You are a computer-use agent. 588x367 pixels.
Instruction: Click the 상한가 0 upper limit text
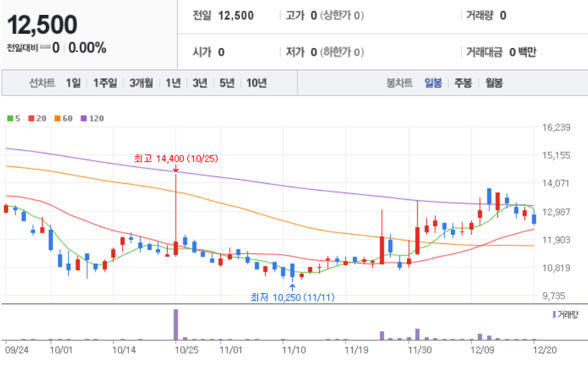342,16
